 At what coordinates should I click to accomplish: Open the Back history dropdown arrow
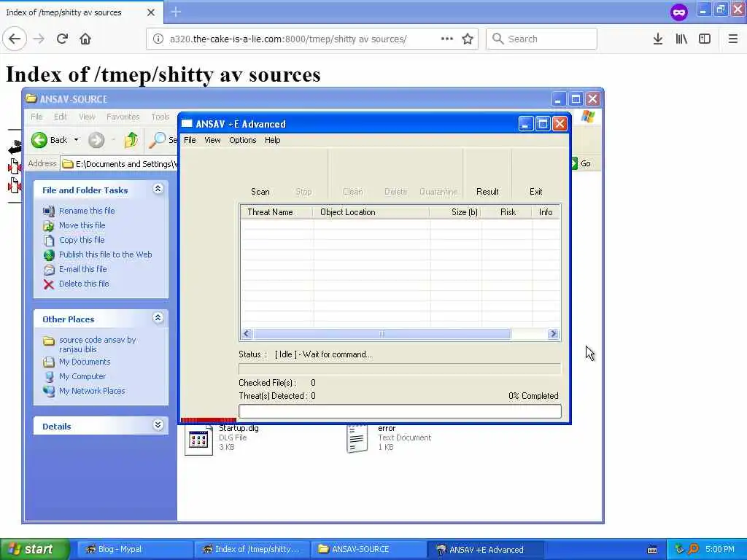click(76, 140)
